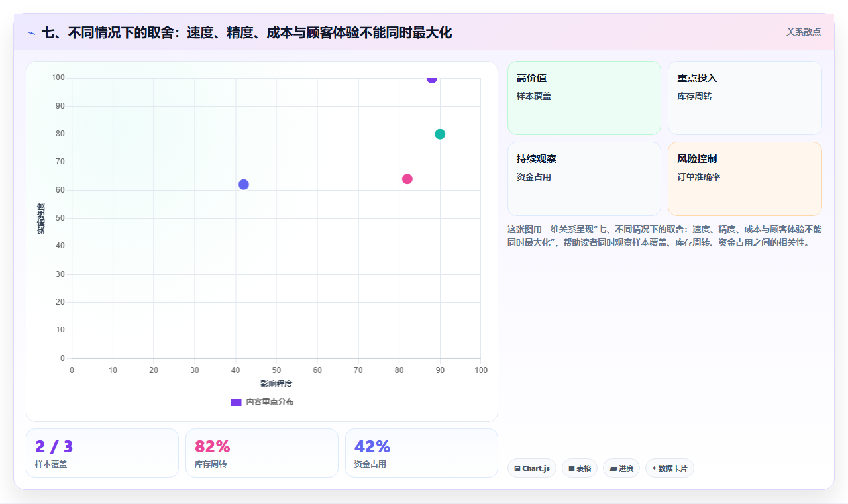Select the teal scatter point near 90
848x504 pixels.
(440, 134)
